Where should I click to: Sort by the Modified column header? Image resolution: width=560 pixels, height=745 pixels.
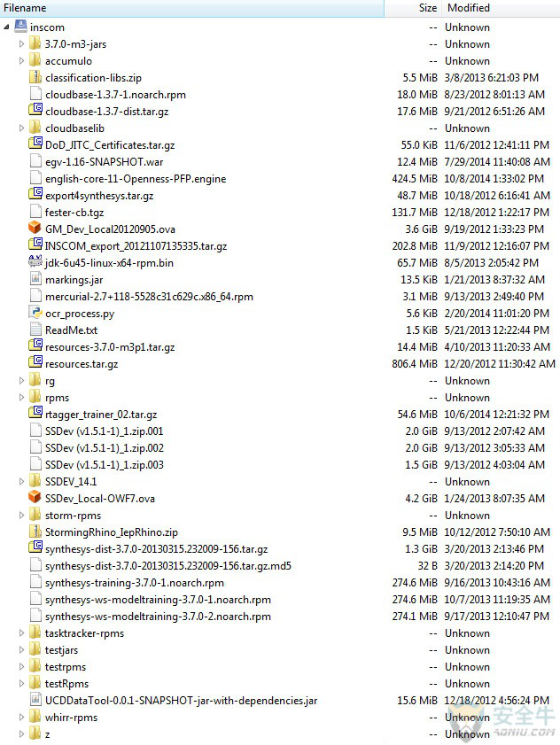pyautogui.click(x=501, y=8)
